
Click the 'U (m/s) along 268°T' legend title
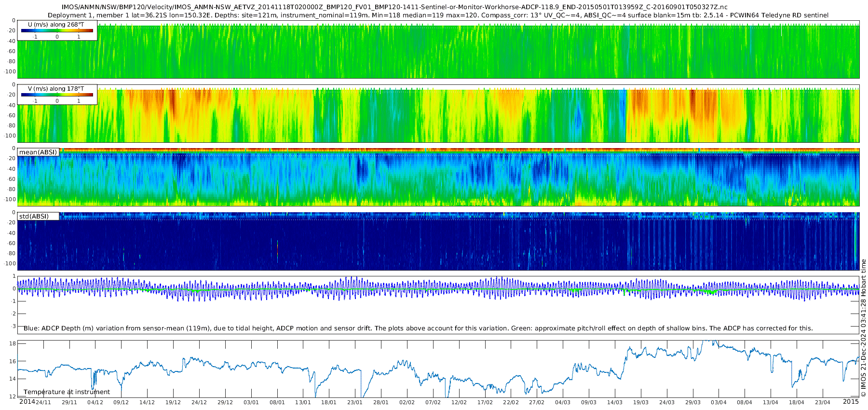point(56,25)
